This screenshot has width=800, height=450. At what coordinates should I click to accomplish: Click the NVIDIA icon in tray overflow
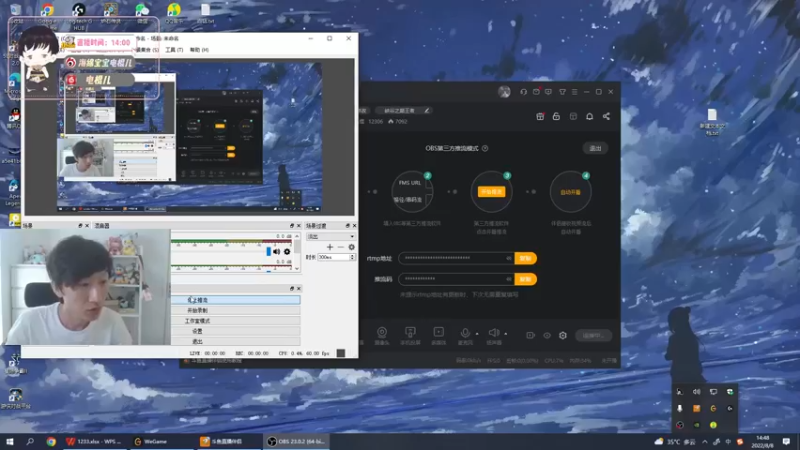coord(696,424)
